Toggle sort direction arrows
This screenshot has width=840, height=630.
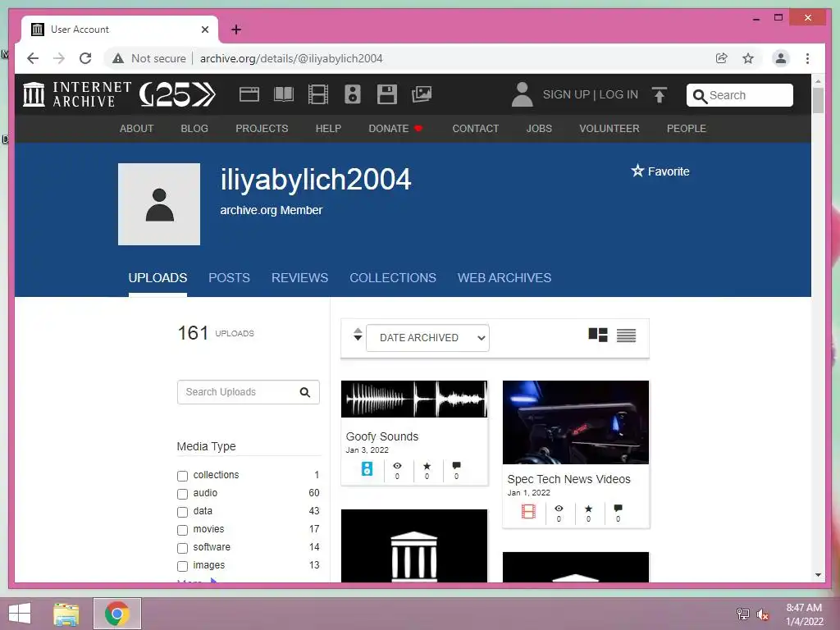coord(358,335)
